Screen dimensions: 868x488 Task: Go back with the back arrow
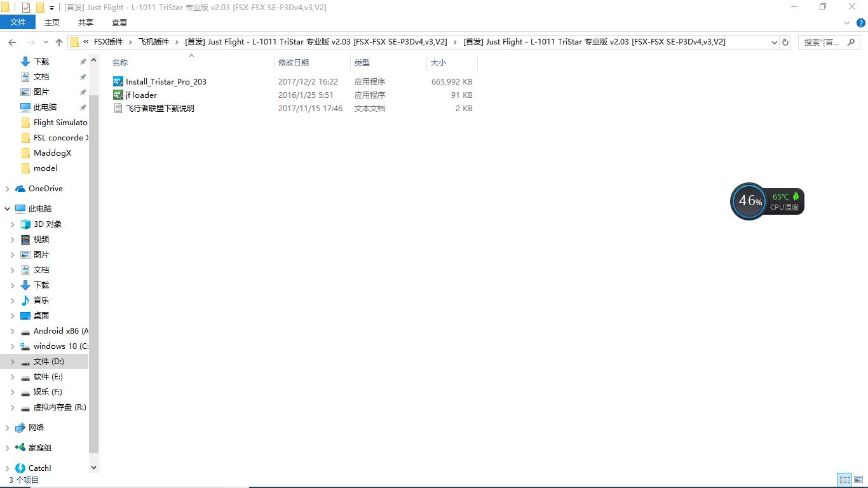(x=12, y=42)
